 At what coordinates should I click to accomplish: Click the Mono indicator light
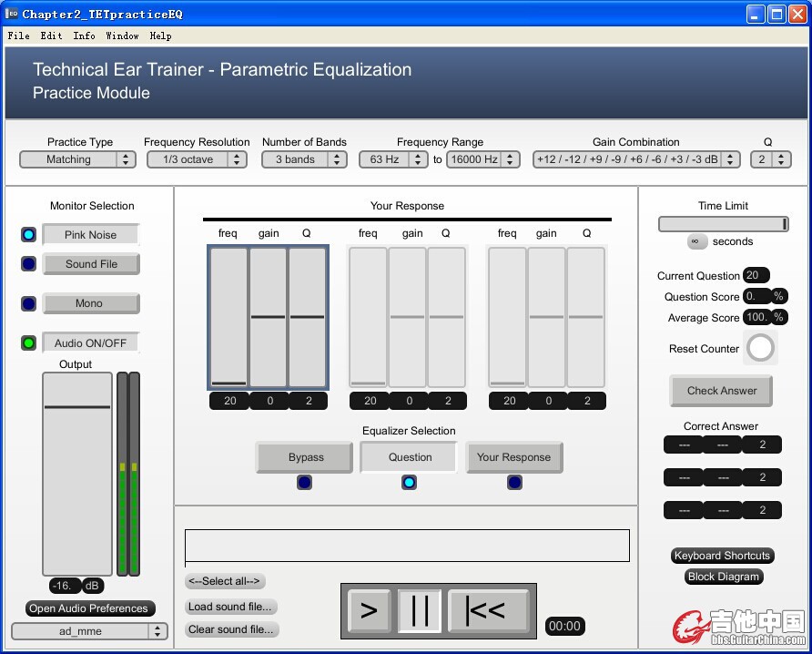pos(29,303)
